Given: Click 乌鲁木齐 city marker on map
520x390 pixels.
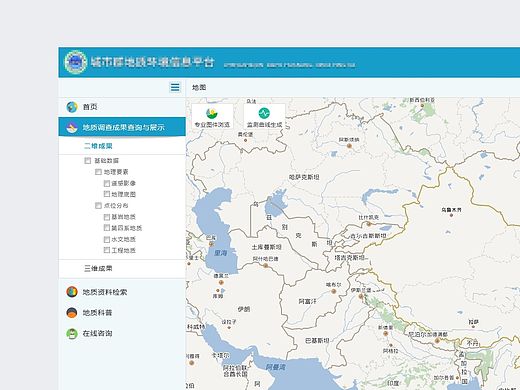Looking at the screenshot, I should coord(451,215).
